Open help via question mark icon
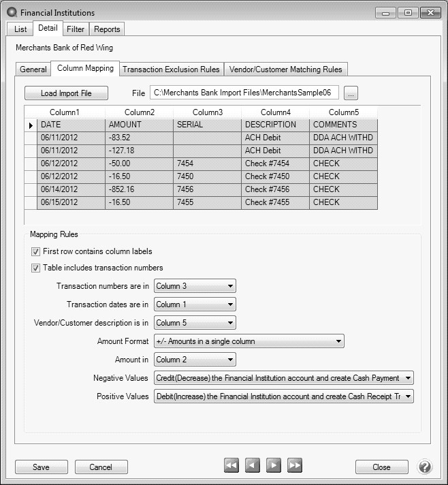 pyautogui.click(x=425, y=467)
